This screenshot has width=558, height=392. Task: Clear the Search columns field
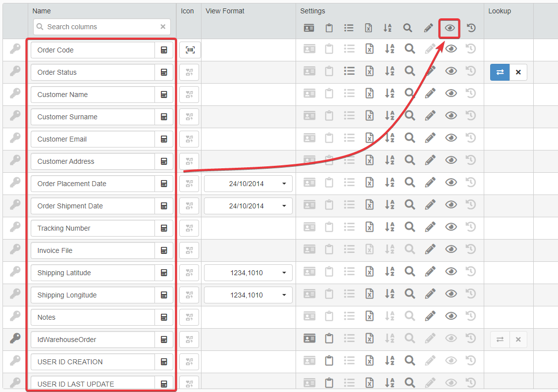coord(163,27)
